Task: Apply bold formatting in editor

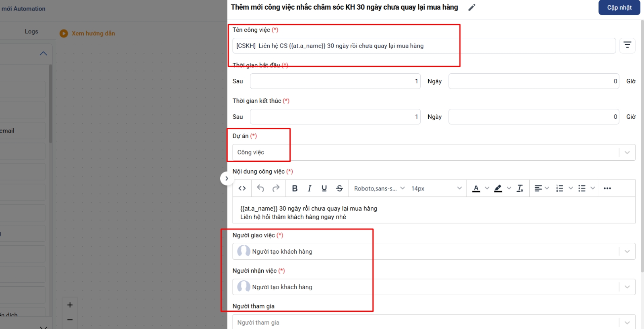Action: [x=295, y=188]
